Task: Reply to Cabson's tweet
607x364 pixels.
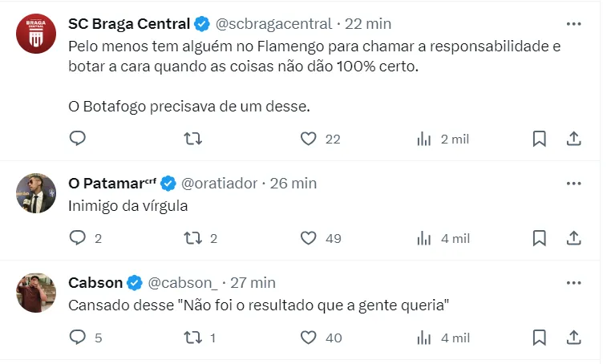Action: point(78,338)
